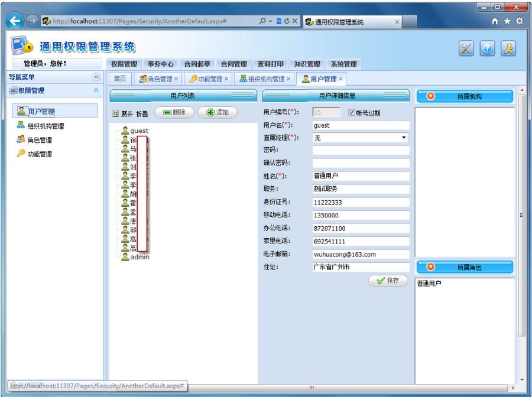This screenshot has width=532, height=397.
Task: Open help with the question mark icon
Action: tap(487, 48)
